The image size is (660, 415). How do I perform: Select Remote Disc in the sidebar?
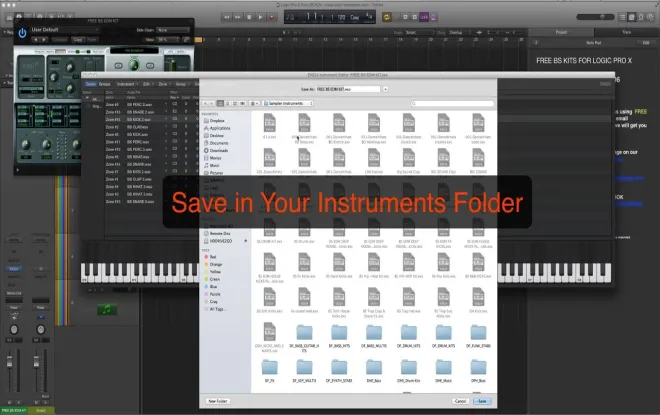click(217, 233)
